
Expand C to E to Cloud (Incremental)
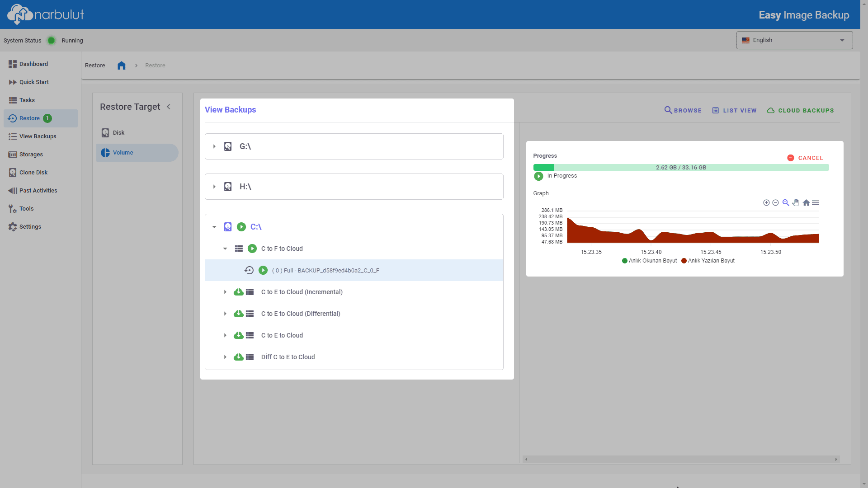point(225,292)
